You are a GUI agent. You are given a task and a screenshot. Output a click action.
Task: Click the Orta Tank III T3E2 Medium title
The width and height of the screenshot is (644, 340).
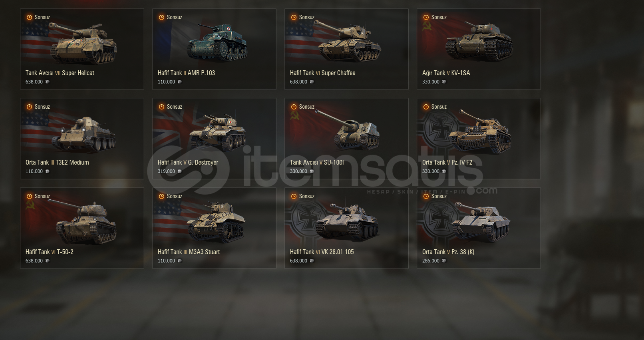57,162
